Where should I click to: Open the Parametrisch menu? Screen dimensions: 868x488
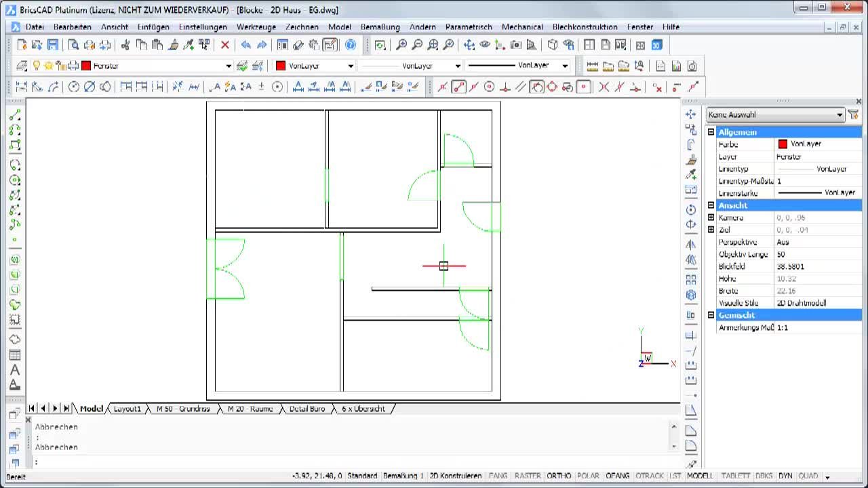[x=469, y=27]
